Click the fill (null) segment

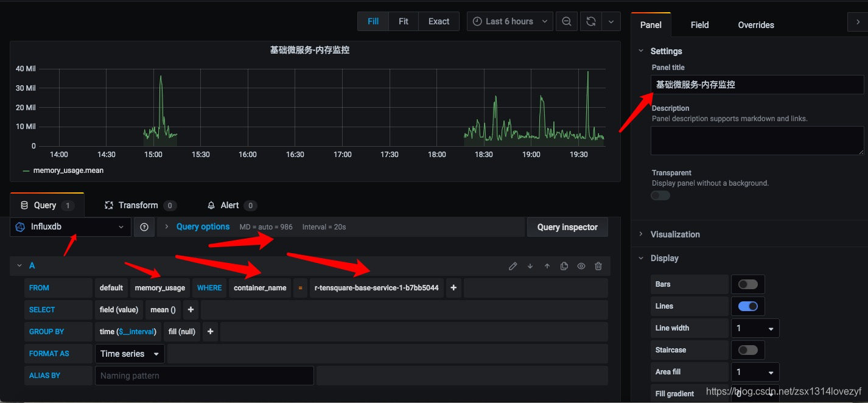pyautogui.click(x=182, y=332)
